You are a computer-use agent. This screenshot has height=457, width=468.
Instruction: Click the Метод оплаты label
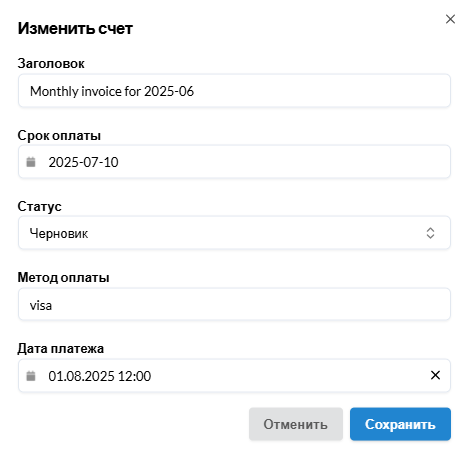pos(63,277)
